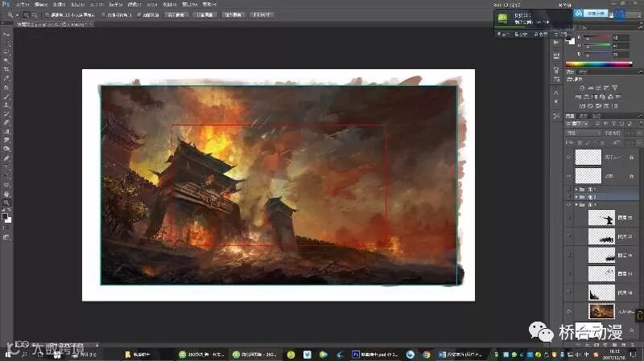
Task: Toggle the quick mask mode icon
Action: click(6, 228)
